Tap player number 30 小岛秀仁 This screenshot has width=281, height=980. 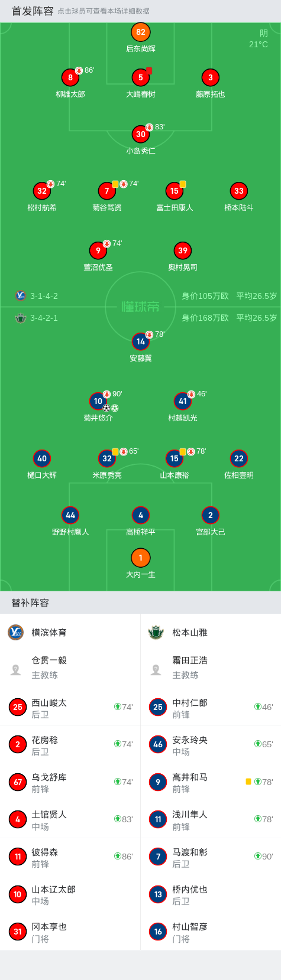141,134
